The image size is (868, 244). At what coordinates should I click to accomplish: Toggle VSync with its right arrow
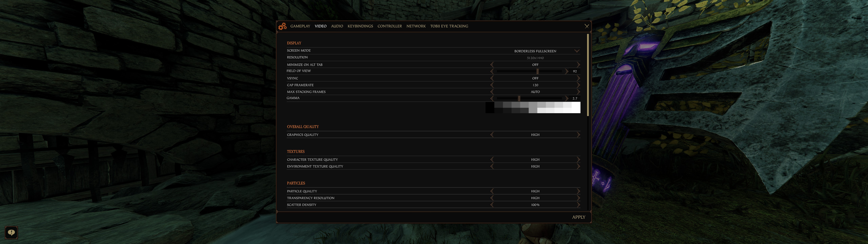(578, 78)
